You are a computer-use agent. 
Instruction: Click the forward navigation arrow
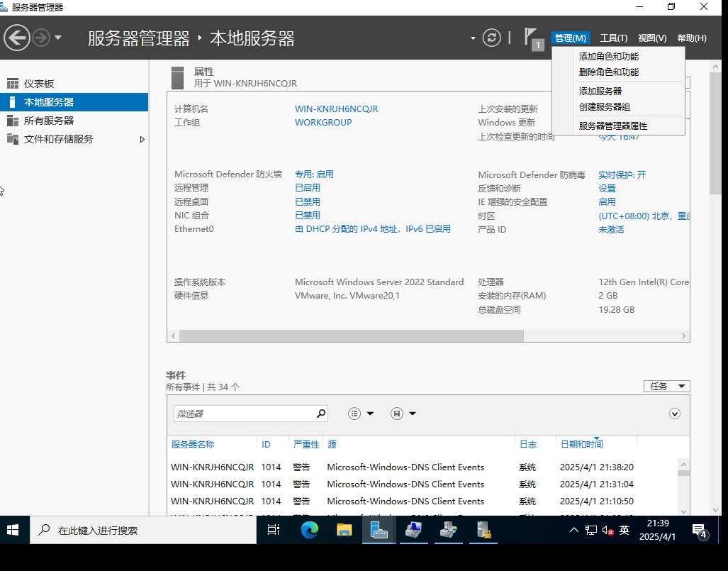coord(41,38)
